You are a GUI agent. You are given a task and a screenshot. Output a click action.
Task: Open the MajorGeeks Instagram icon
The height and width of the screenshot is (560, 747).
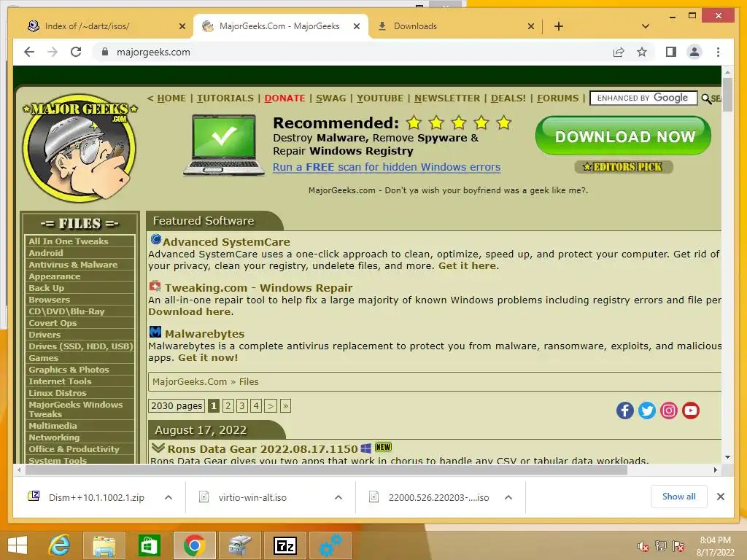(x=668, y=411)
